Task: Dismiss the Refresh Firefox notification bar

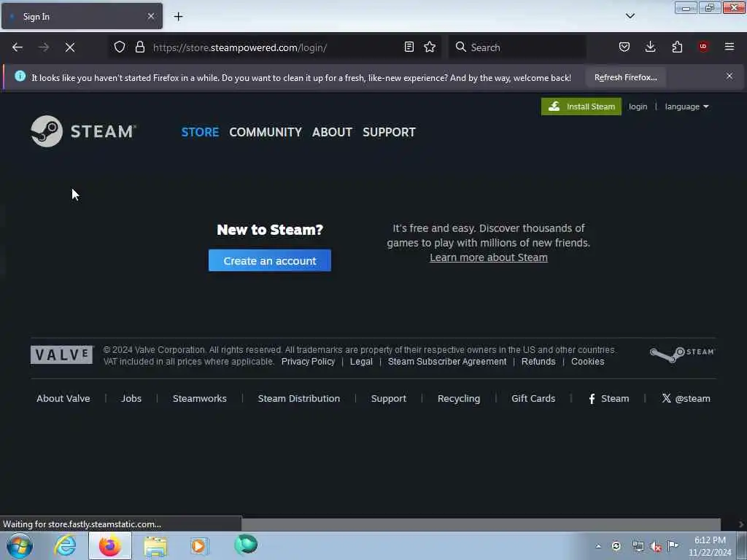Action: pyautogui.click(x=729, y=76)
